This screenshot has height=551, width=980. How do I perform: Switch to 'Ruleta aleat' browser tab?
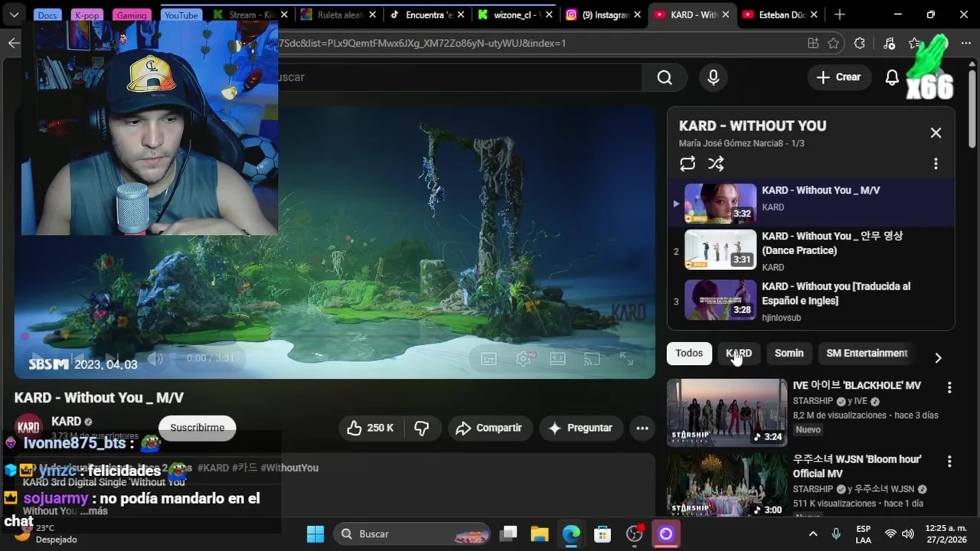(337, 15)
